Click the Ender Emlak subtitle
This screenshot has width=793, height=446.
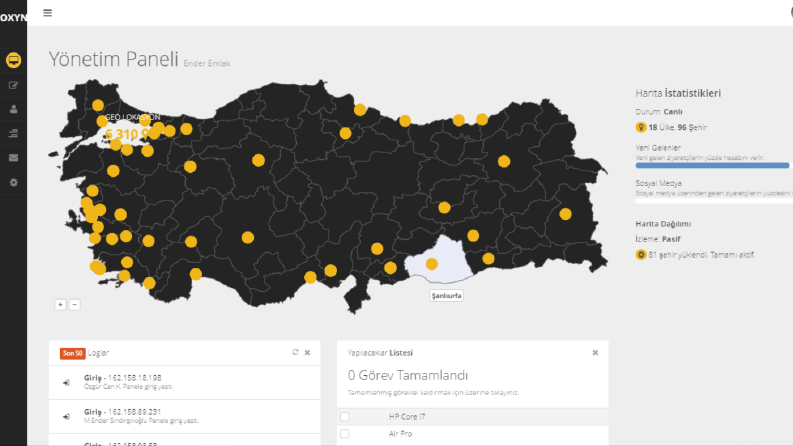(x=207, y=63)
